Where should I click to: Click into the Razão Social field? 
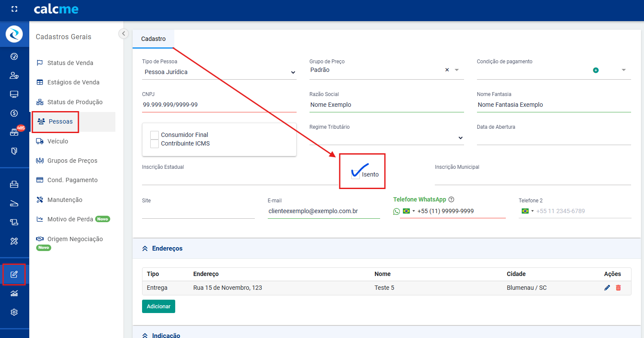[387, 105]
